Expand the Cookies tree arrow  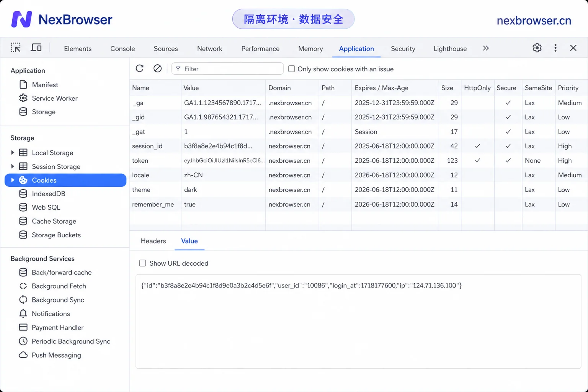point(13,180)
